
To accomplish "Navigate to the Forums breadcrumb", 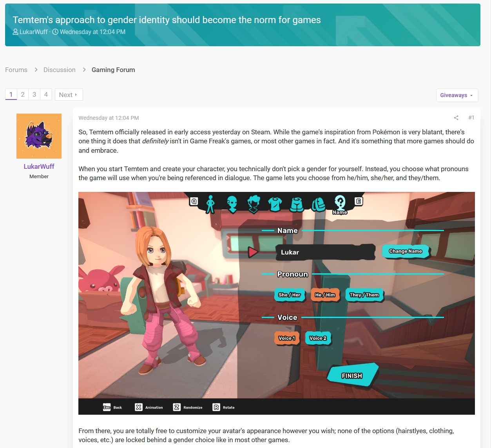I will click(16, 70).
